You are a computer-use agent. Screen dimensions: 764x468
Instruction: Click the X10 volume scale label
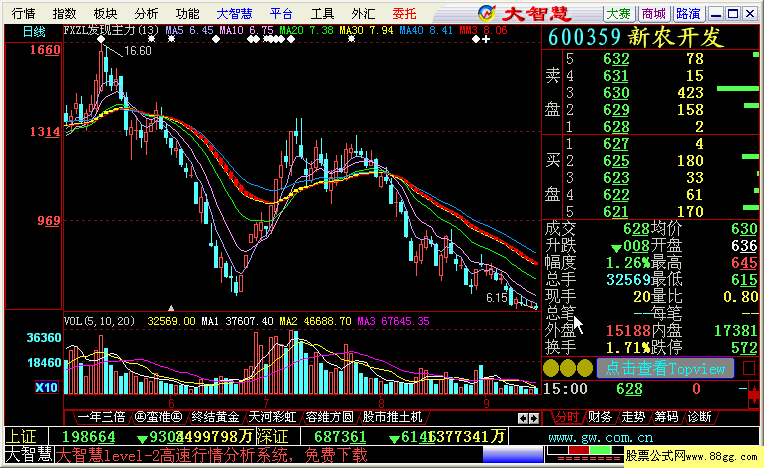(x=46, y=388)
